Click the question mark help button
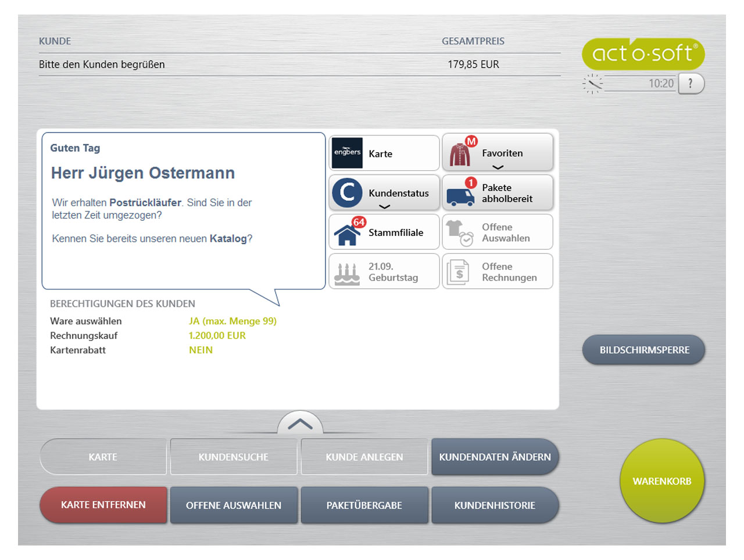The image size is (744, 560). point(691,84)
